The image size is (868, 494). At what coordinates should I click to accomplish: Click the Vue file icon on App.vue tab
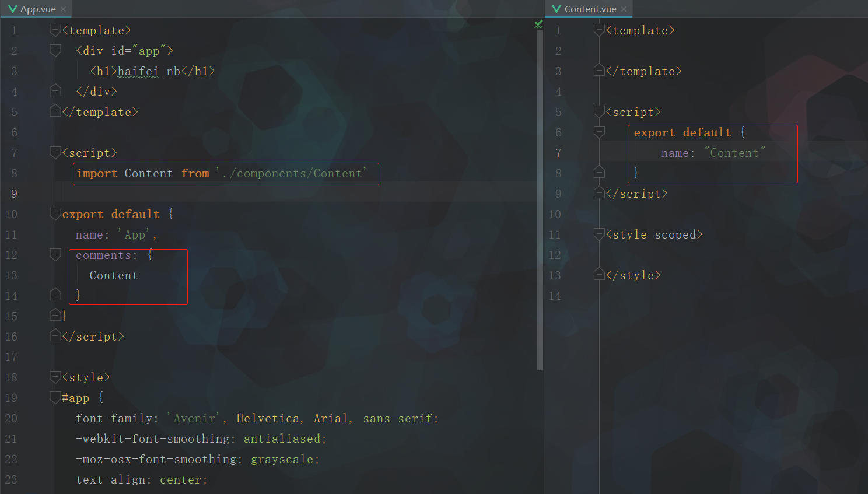tap(13, 9)
